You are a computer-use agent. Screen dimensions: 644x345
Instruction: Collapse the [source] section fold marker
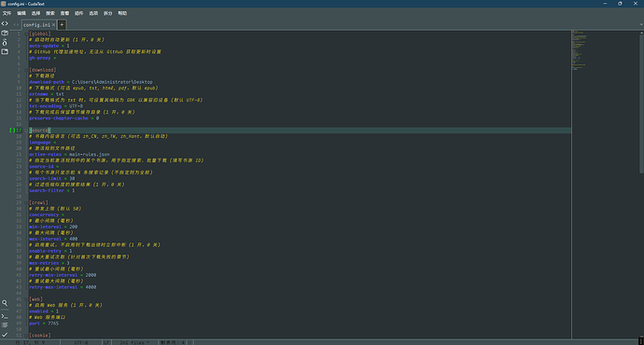coord(26,130)
